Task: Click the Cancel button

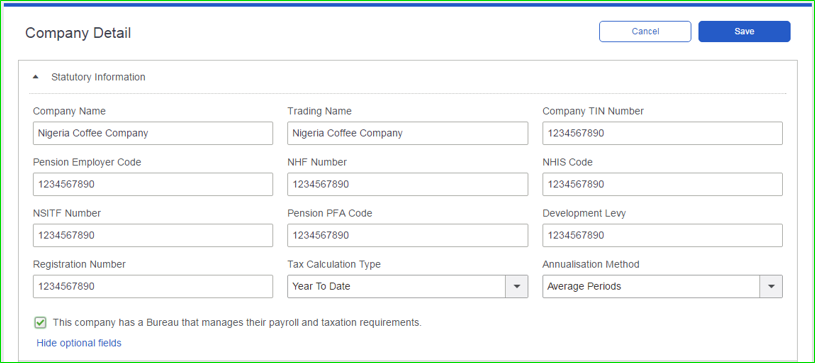Action: pyautogui.click(x=645, y=31)
